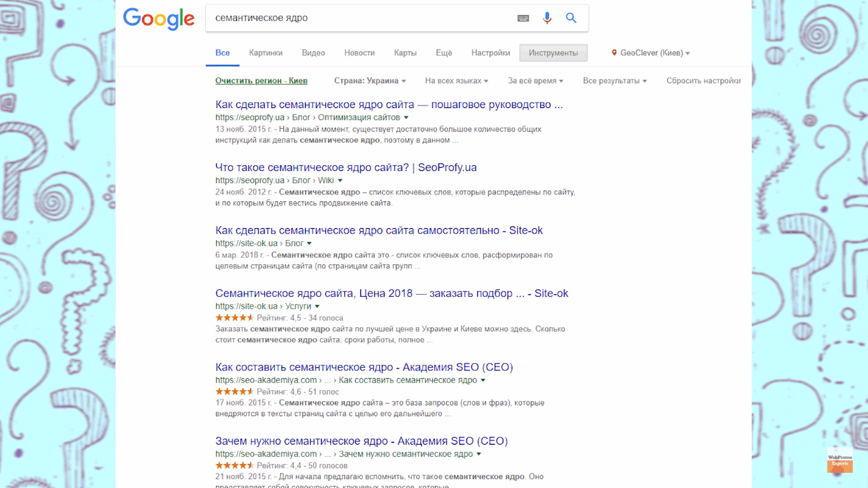The height and width of the screenshot is (488, 868).
Task: Expand arrow next to site-ok.ua › Блог URL
Action: coord(309,243)
